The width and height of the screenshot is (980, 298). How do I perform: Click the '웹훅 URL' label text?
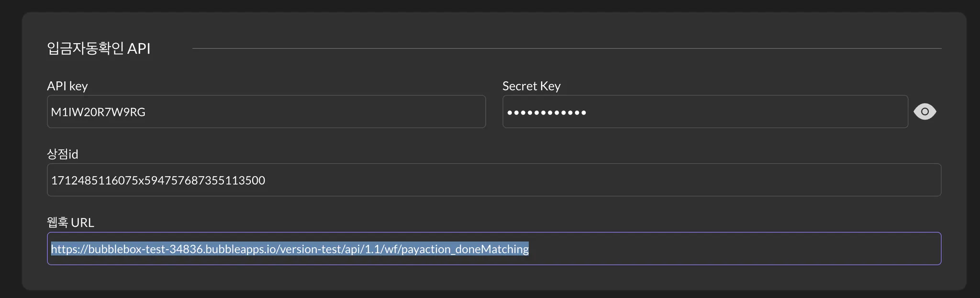(70, 223)
